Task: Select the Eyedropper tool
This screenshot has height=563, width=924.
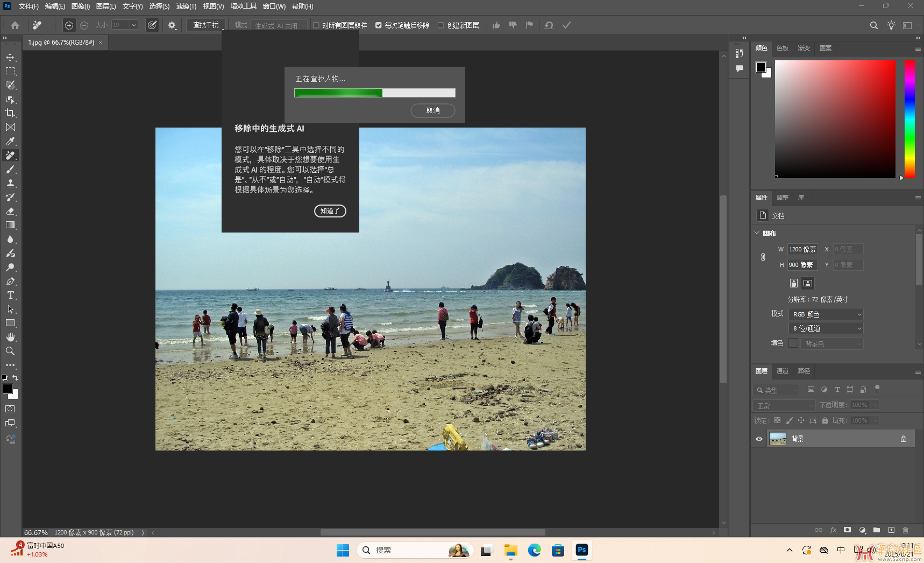Action: point(10,141)
